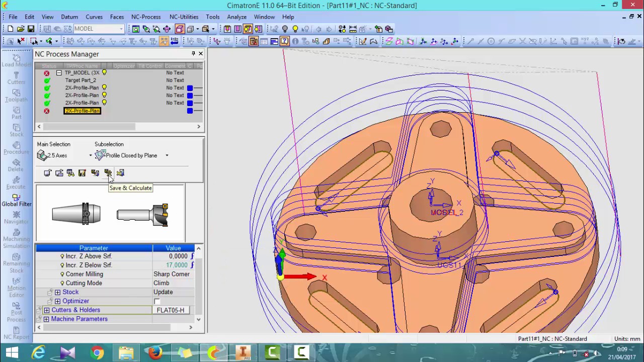Screen dimensions: 644x362
Task: Open the Curves menu
Action: click(94, 17)
